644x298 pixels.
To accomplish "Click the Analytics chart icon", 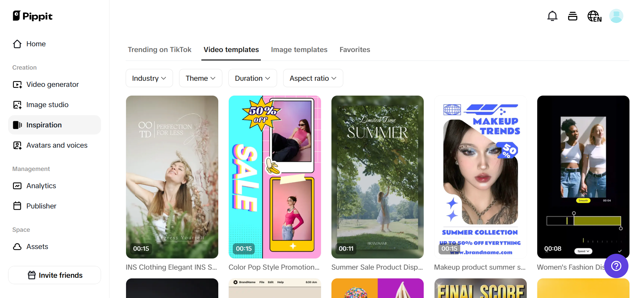I will pyautogui.click(x=17, y=186).
